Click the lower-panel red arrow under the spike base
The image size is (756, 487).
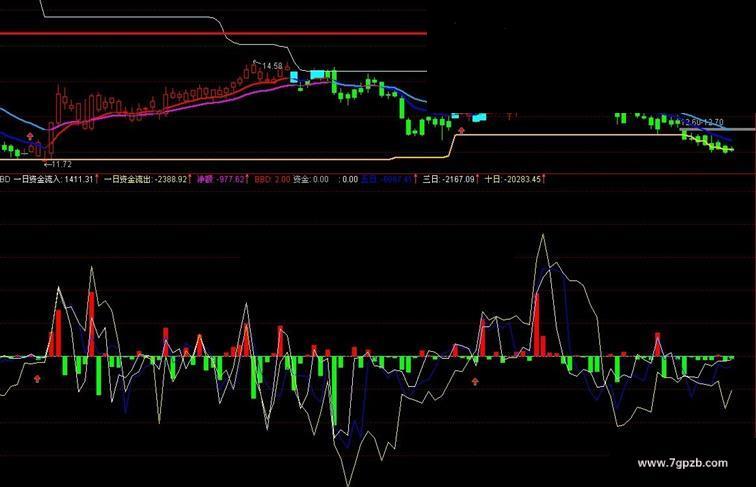tap(475, 381)
